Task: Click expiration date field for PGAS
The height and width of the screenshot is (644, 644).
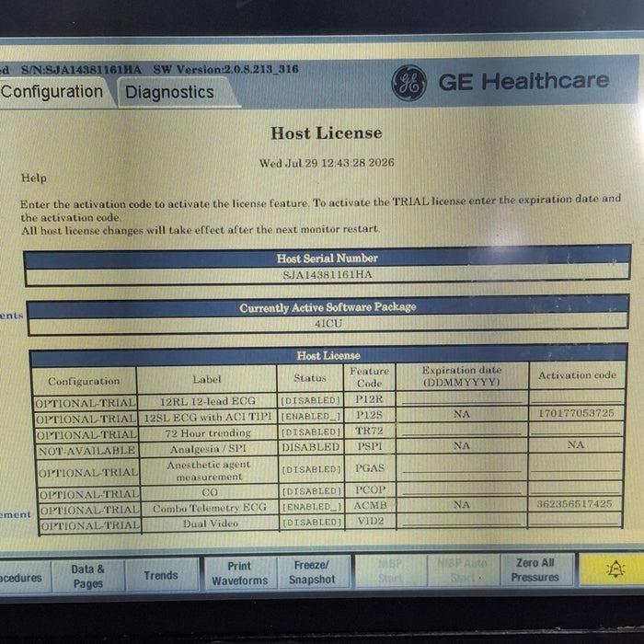Action: 462,467
